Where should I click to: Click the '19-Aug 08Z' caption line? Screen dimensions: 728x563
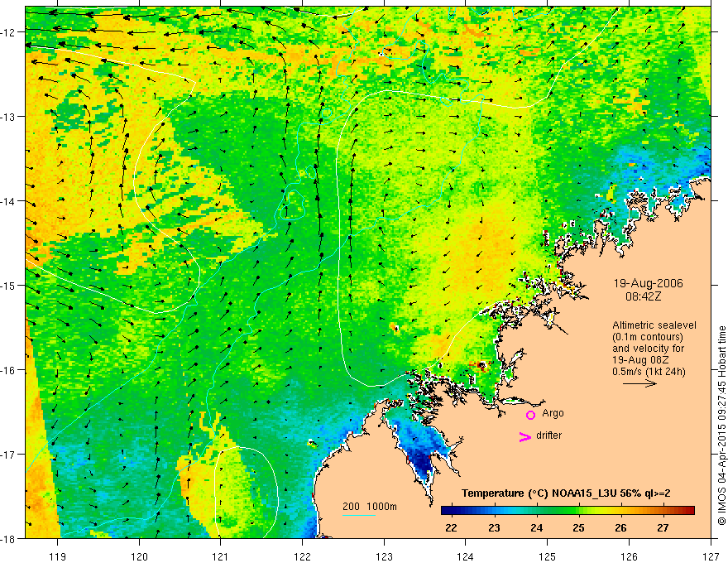click(639, 360)
